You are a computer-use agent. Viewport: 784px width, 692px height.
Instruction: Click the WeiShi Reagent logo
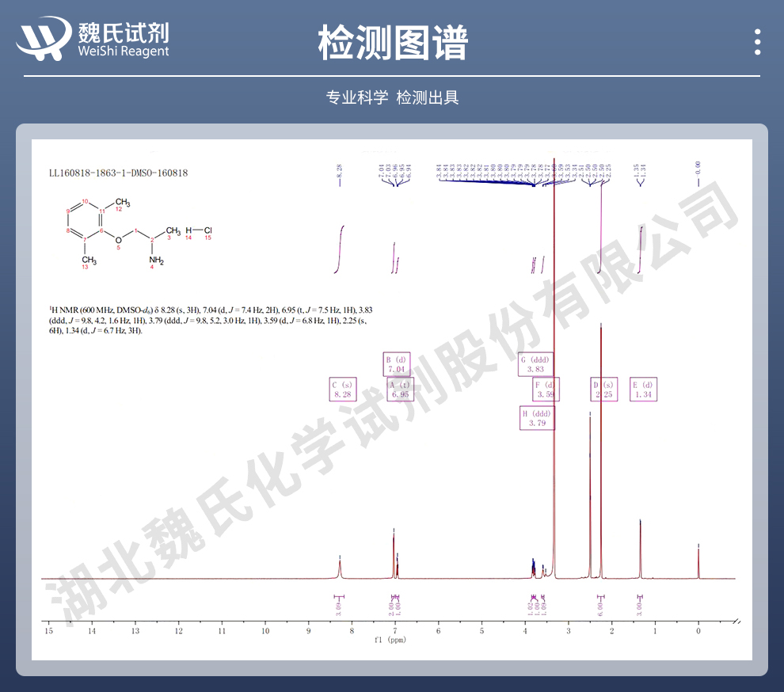(93, 39)
